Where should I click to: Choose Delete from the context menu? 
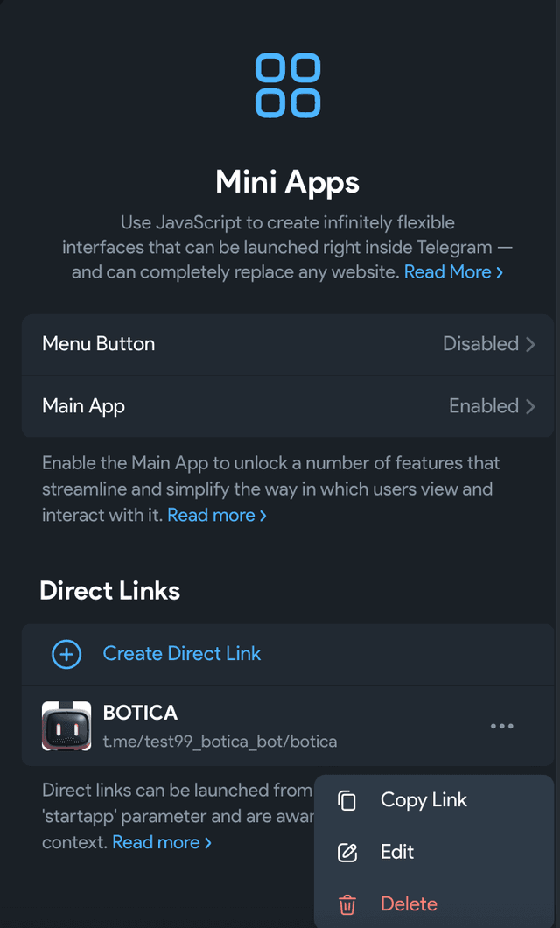click(x=409, y=903)
